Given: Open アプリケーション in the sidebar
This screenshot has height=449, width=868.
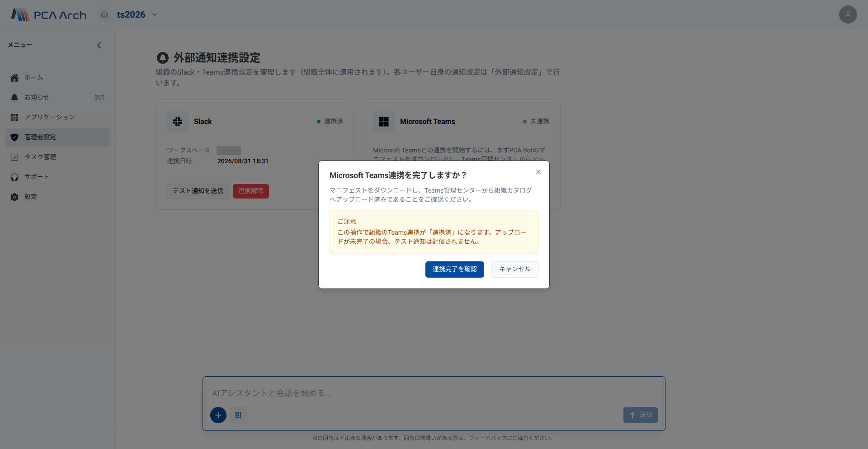Looking at the screenshot, I should [x=57, y=117].
